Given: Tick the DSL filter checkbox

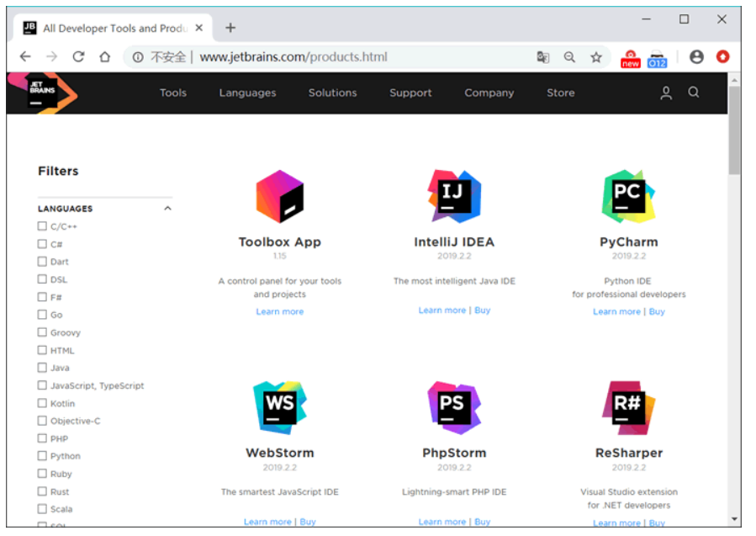Looking at the screenshot, I should pyautogui.click(x=42, y=279).
